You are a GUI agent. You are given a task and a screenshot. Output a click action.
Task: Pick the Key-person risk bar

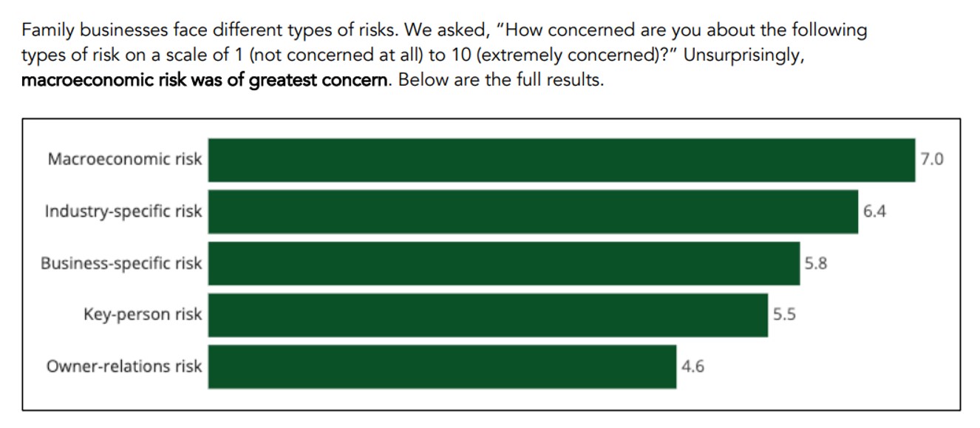(x=488, y=315)
